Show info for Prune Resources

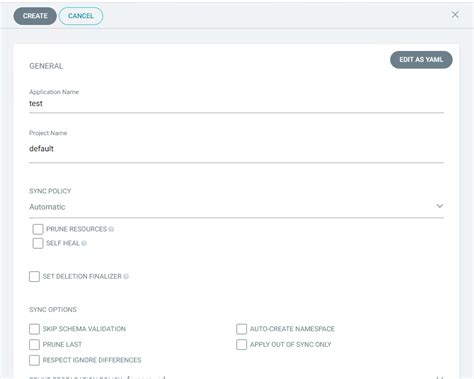(x=111, y=229)
